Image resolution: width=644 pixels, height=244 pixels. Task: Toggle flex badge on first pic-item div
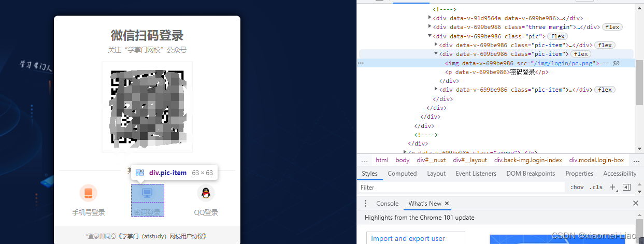(604, 45)
